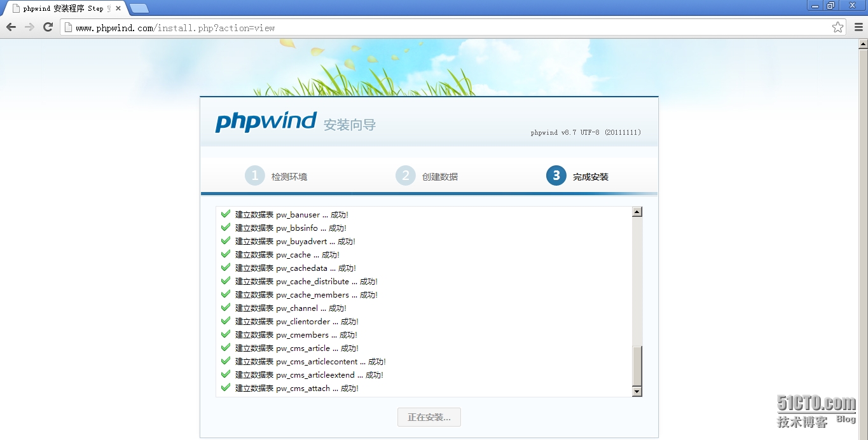The image size is (868, 440).
Task: Reload the install page
Action: [48, 27]
